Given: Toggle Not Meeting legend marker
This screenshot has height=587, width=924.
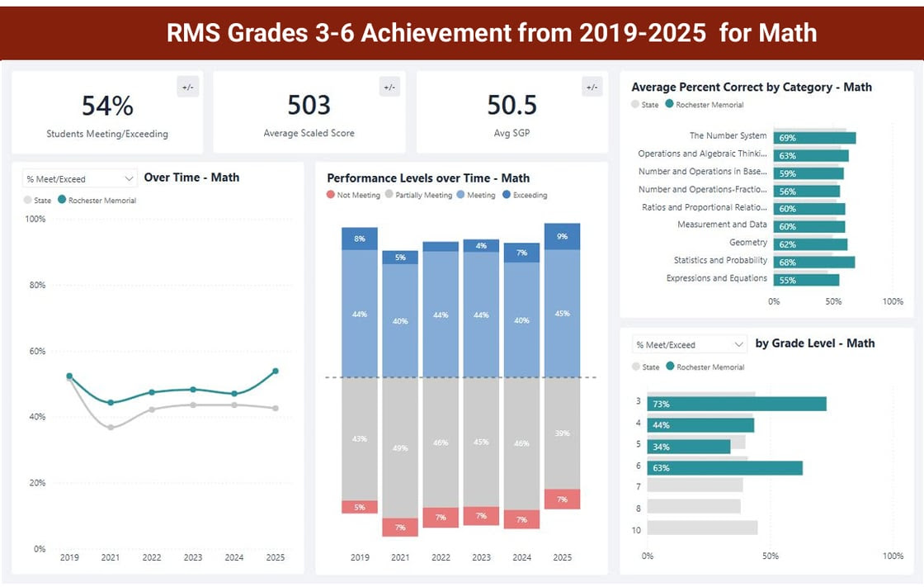Looking at the screenshot, I should click(x=331, y=194).
